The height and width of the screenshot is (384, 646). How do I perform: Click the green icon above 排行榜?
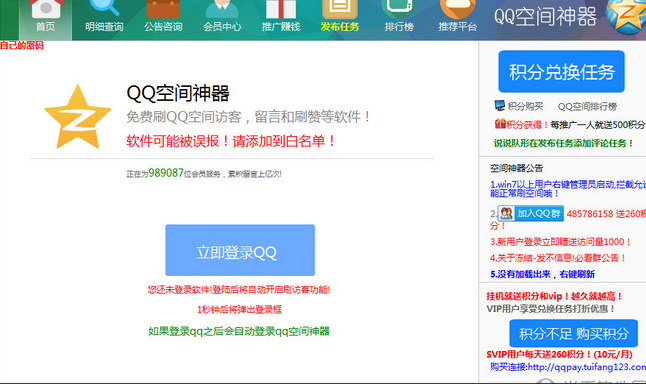click(x=398, y=9)
